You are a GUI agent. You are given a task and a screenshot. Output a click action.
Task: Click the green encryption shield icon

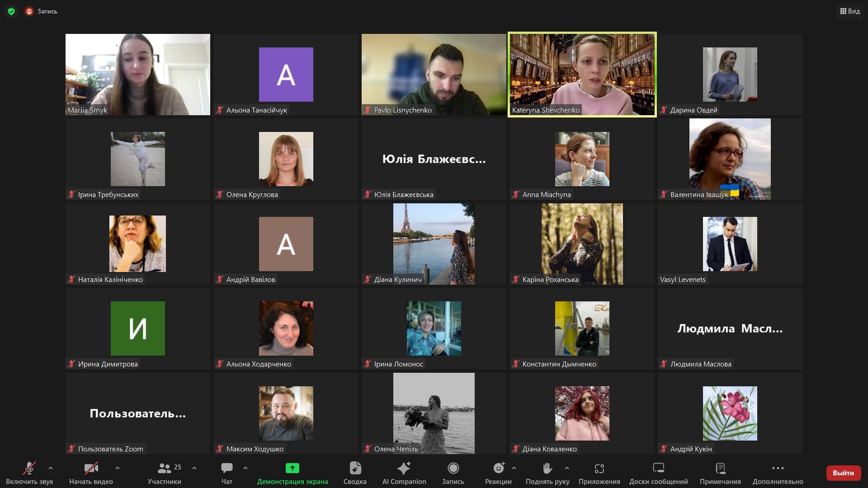pyautogui.click(x=11, y=11)
